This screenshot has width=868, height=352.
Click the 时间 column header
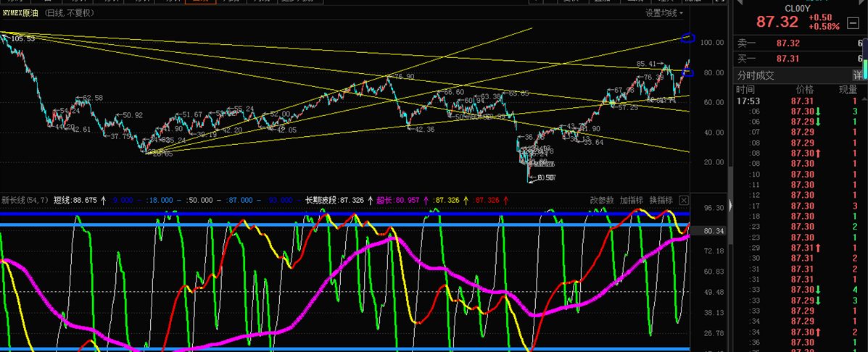745,90
